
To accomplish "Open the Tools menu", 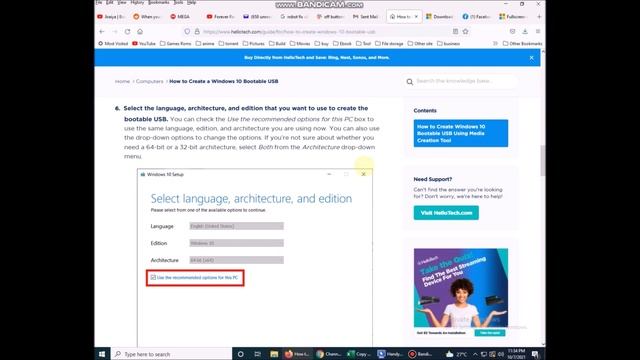I will coord(178,2).
